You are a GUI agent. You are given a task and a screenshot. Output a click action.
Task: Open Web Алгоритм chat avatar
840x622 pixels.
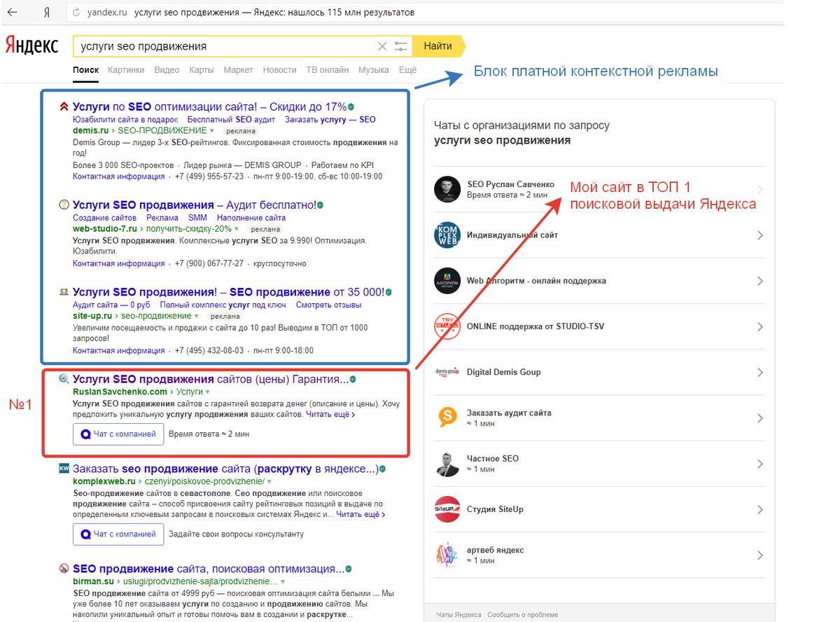[447, 281]
